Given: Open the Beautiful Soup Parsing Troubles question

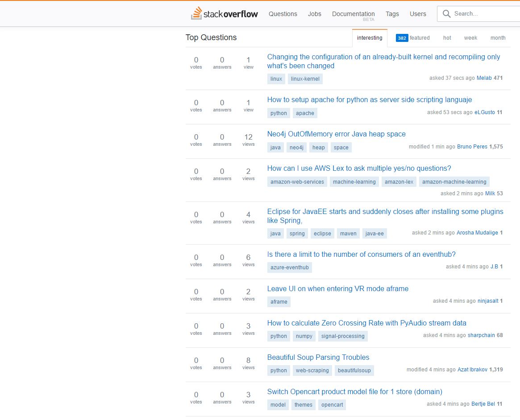Looking at the screenshot, I should tap(318, 358).
